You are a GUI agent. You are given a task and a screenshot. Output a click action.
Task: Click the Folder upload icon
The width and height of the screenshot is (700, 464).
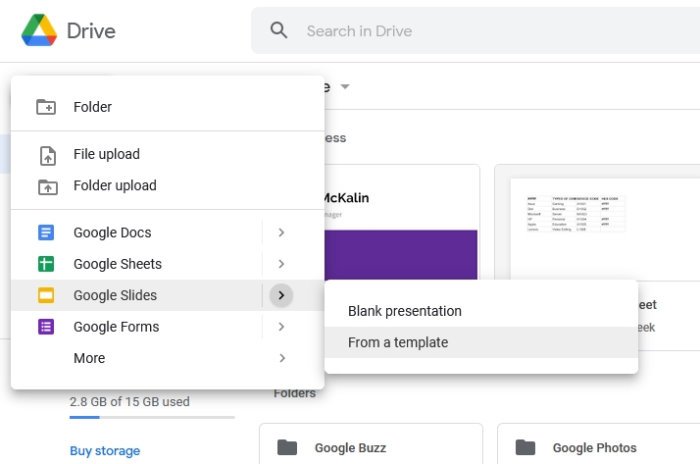(x=46, y=186)
